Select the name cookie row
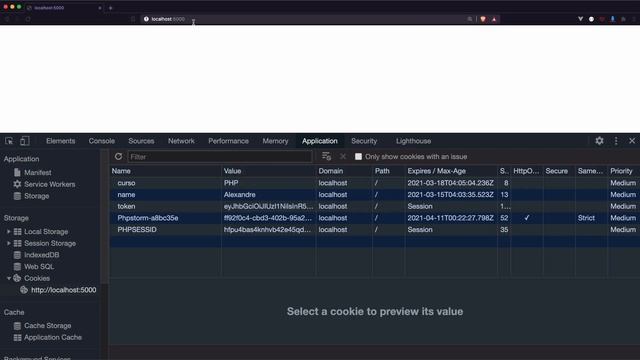 (x=374, y=195)
